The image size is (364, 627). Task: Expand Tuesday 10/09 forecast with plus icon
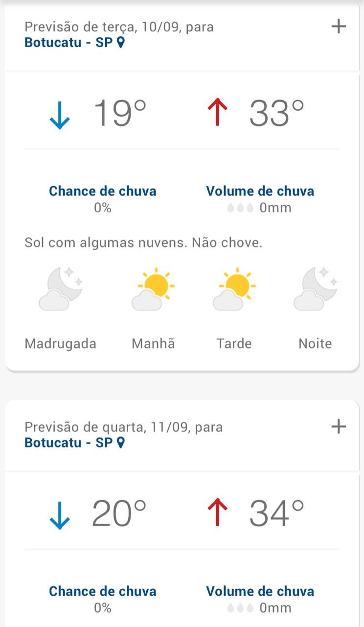pyautogui.click(x=339, y=26)
